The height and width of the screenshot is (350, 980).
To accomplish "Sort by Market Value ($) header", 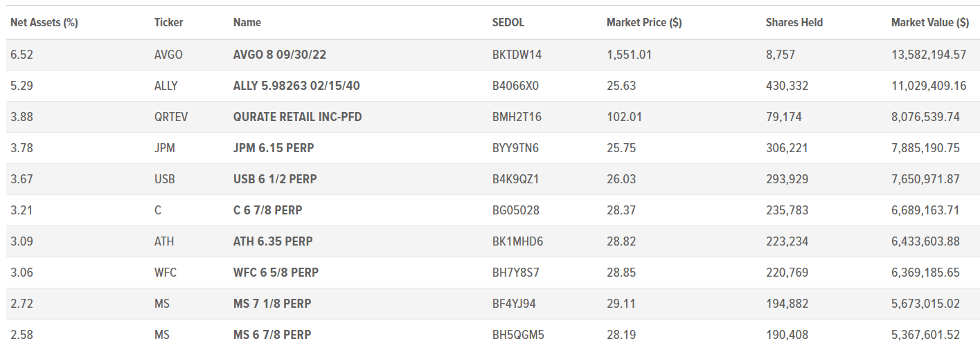I will tap(930, 22).
